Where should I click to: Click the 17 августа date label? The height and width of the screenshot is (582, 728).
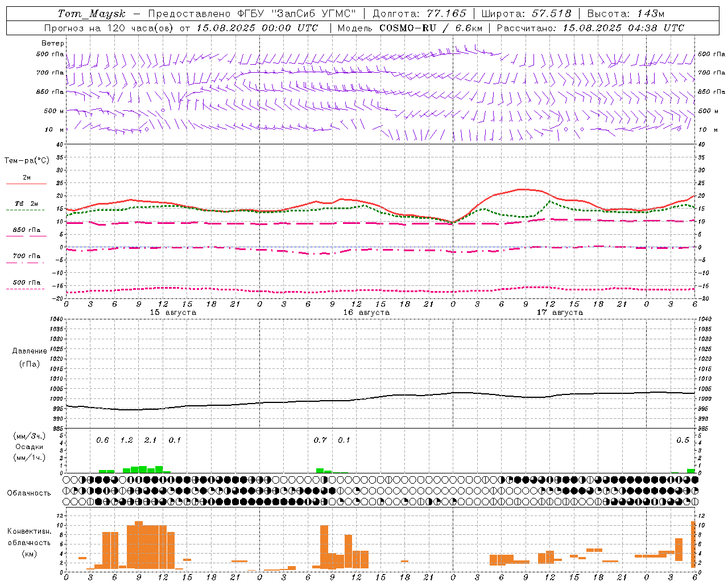click(x=560, y=313)
